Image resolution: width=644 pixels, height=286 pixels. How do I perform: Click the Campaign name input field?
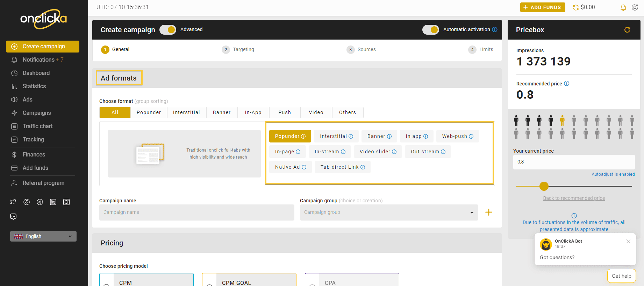point(196,212)
